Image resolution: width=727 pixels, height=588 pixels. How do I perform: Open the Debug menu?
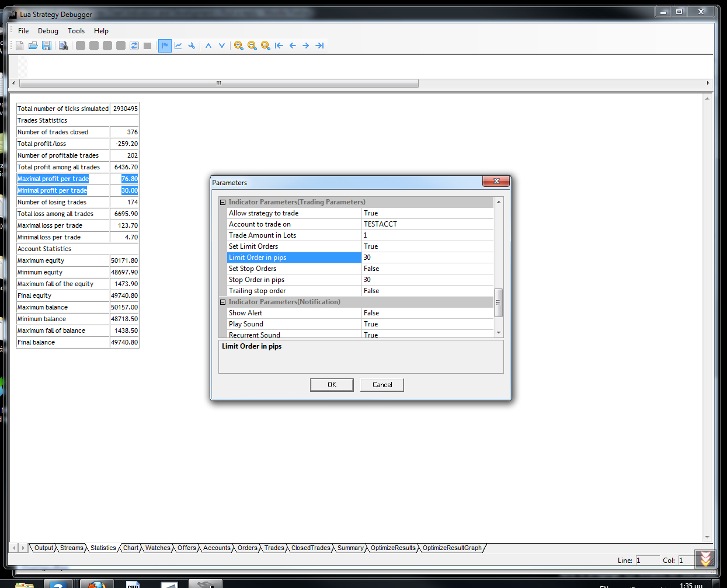pyautogui.click(x=48, y=31)
